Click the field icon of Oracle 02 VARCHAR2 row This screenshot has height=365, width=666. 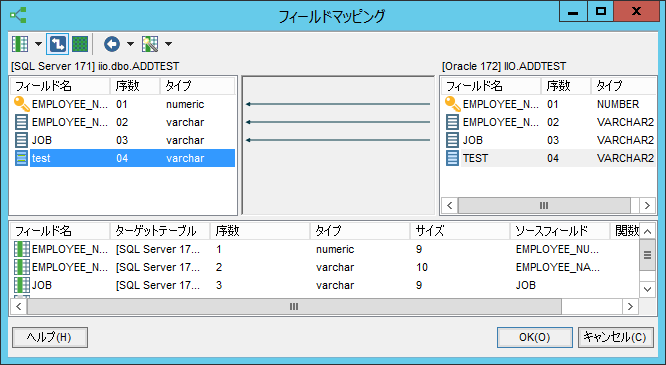pos(452,122)
